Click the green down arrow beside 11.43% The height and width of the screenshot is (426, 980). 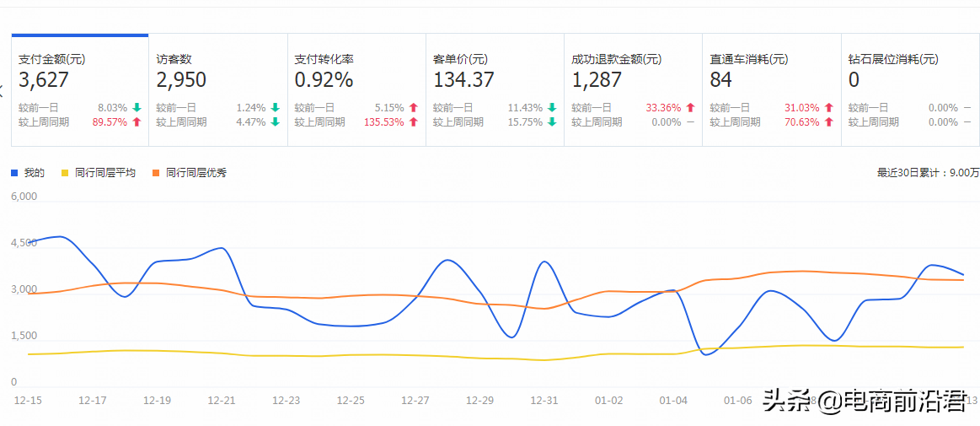pyautogui.click(x=552, y=108)
